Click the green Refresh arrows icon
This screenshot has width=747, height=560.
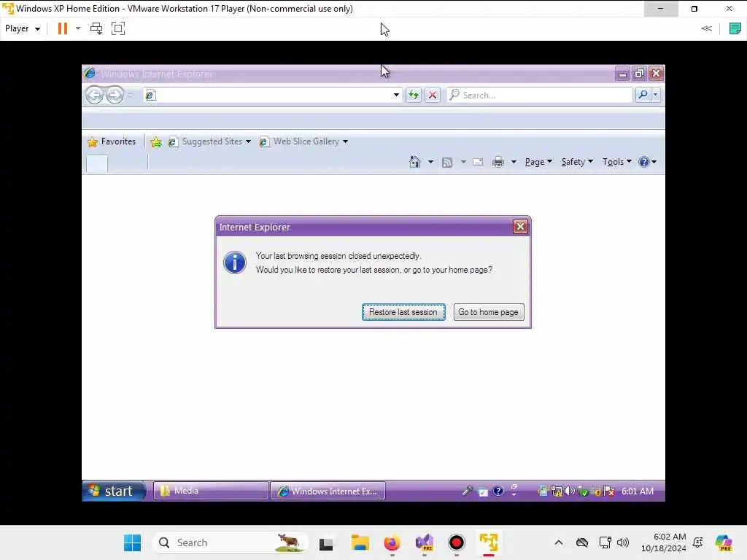(414, 96)
